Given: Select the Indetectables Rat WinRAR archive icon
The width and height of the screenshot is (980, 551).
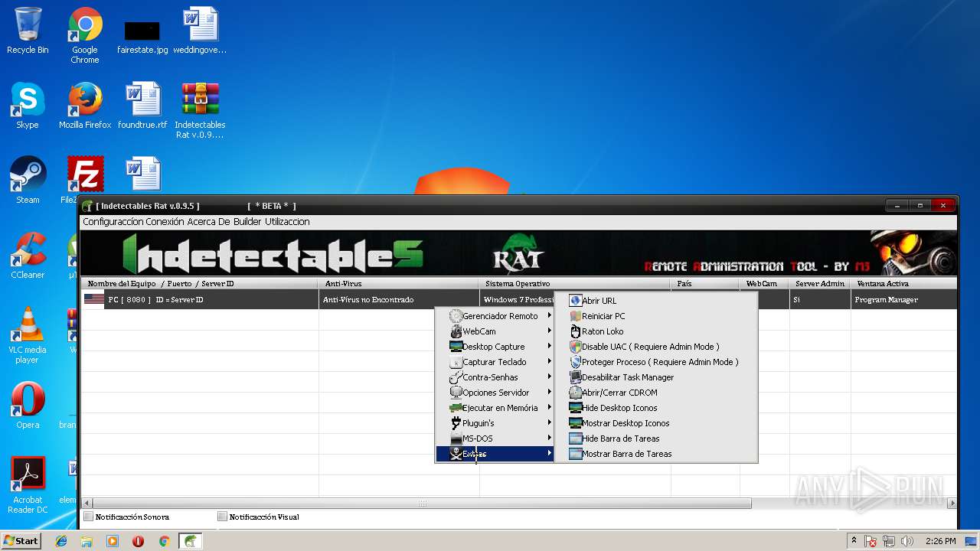Looking at the screenshot, I should coord(200,110).
